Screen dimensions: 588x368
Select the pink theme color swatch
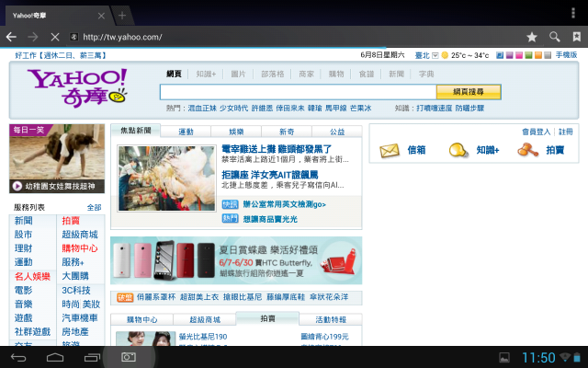tap(519, 55)
